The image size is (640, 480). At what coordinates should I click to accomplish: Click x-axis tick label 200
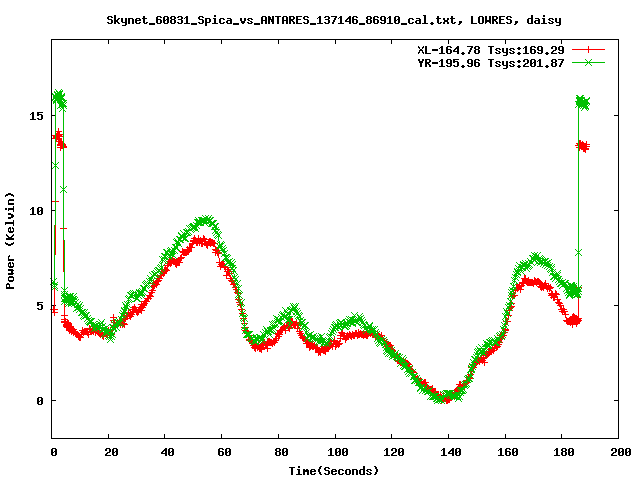621,452
